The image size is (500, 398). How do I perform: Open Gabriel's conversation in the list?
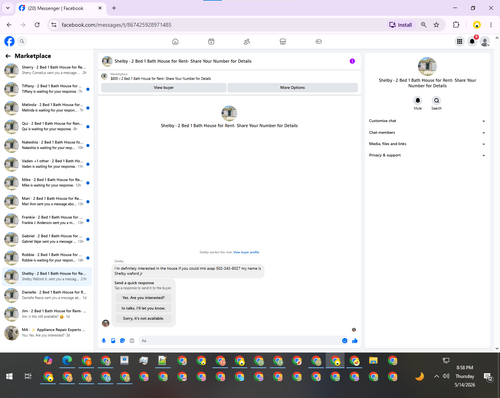coord(47,239)
